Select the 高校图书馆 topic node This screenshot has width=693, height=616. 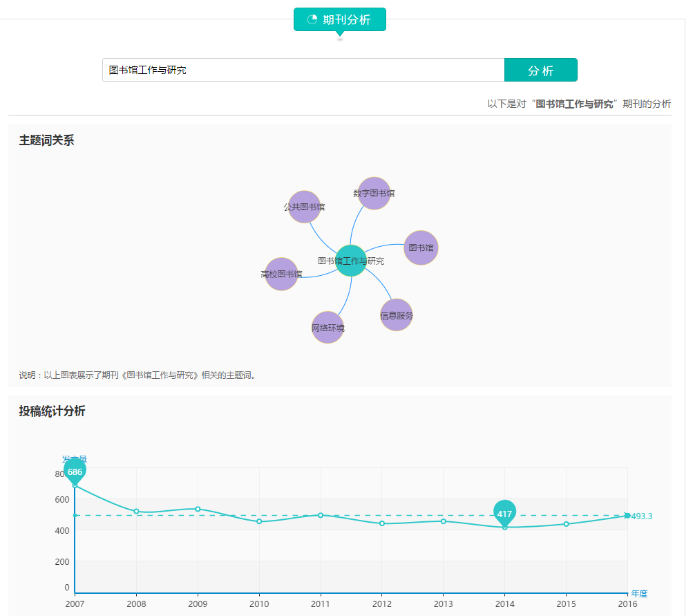pos(281,274)
